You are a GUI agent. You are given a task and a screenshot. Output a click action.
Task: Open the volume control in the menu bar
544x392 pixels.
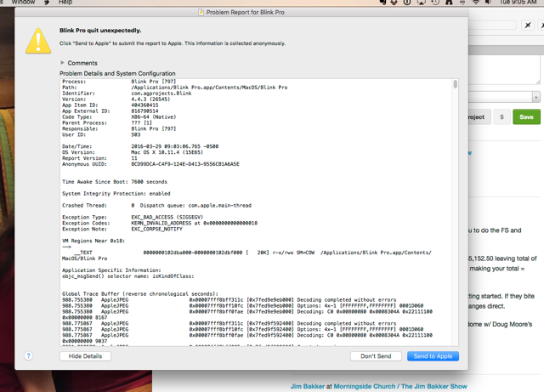(489, 2)
